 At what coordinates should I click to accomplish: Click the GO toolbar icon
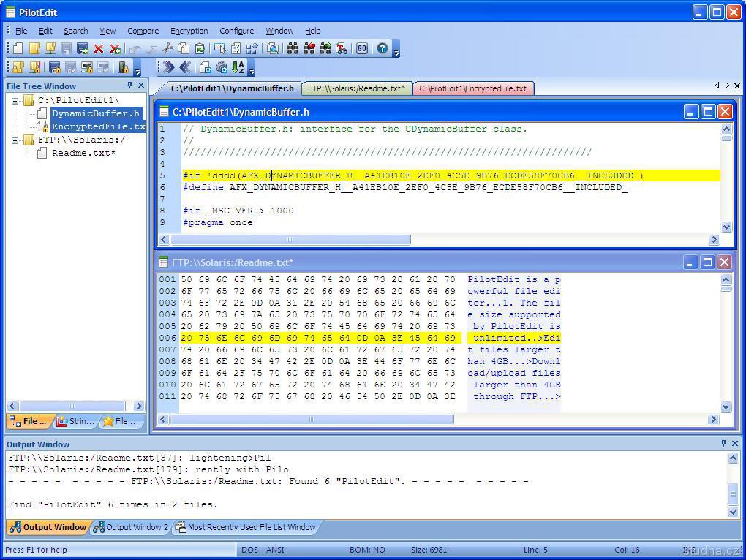tap(362, 49)
